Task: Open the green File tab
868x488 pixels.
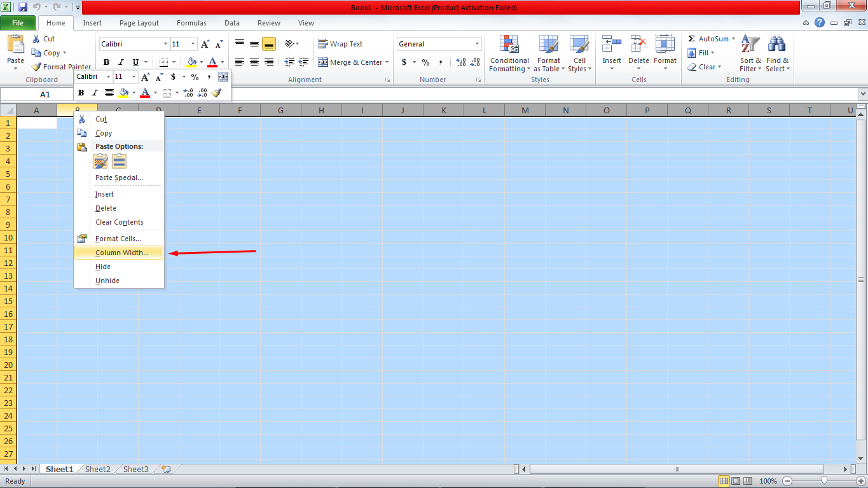Action: click(18, 23)
